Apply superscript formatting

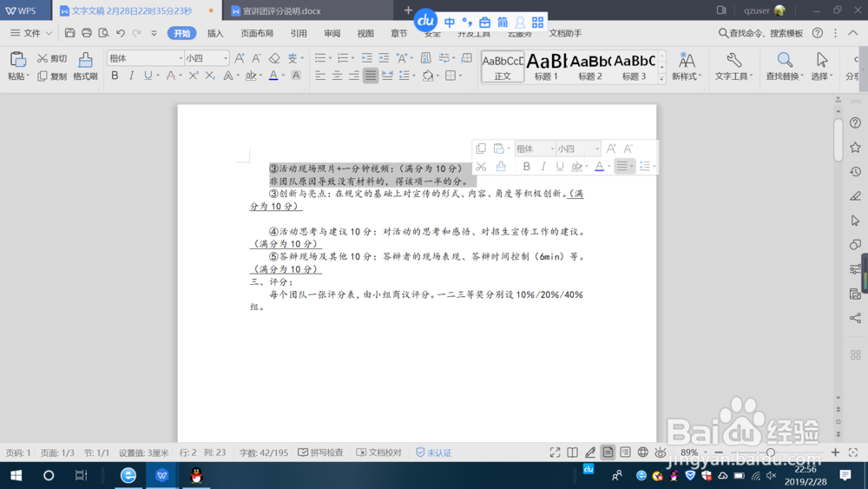(x=194, y=76)
